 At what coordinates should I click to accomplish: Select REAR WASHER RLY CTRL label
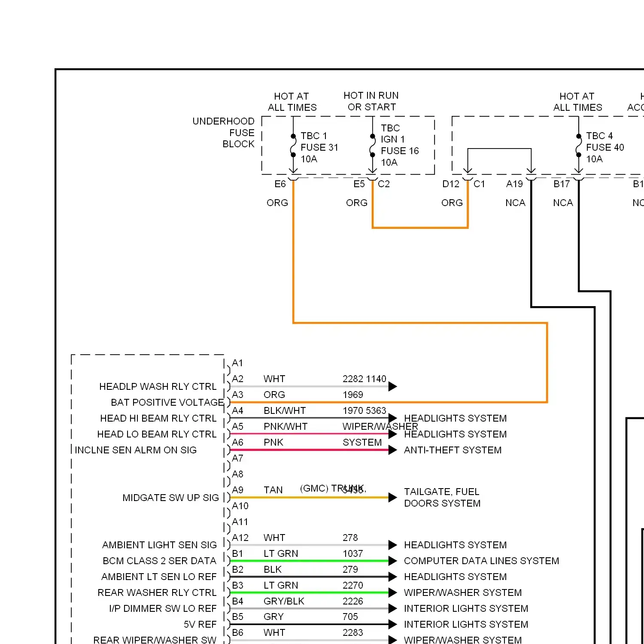[157, 592]
